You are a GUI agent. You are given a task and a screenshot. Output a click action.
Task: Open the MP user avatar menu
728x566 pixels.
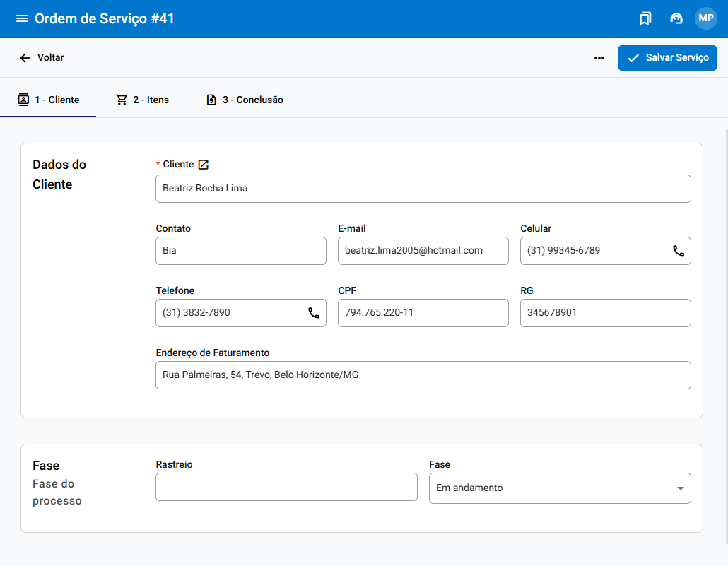click(x=705, y=18)
